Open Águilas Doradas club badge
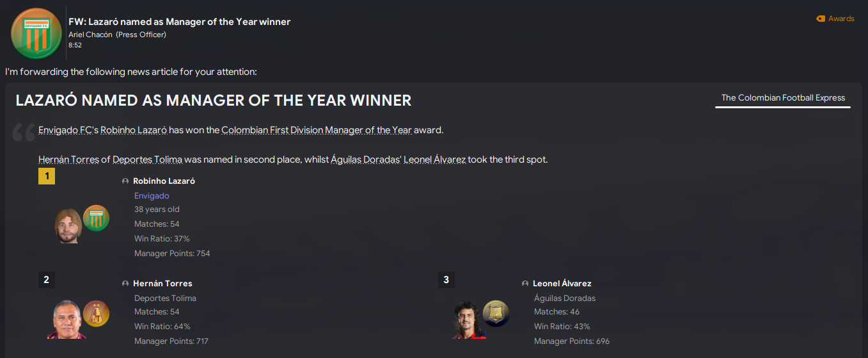This screenshot has height=358, width=868. point(496,313)
